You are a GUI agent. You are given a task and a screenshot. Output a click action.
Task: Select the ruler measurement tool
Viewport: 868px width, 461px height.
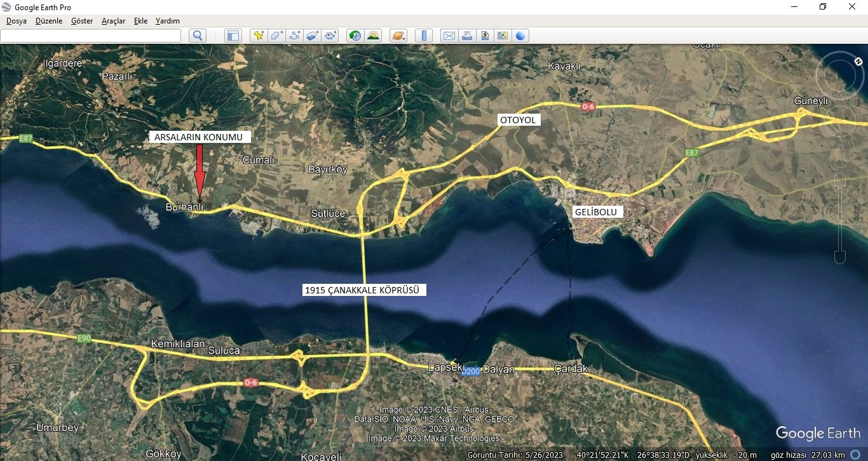[x=423, y=36]
